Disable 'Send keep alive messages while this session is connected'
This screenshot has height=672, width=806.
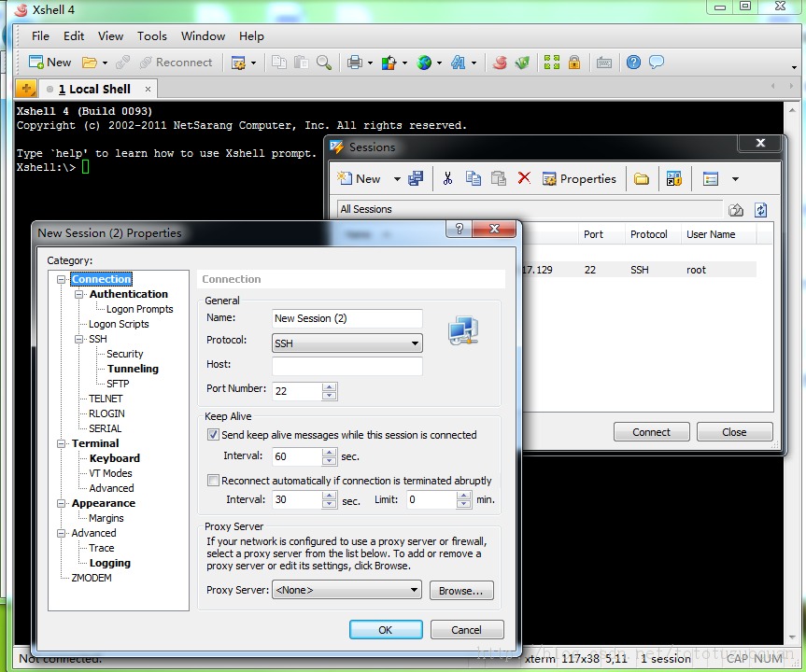click(x=213, y=434)
